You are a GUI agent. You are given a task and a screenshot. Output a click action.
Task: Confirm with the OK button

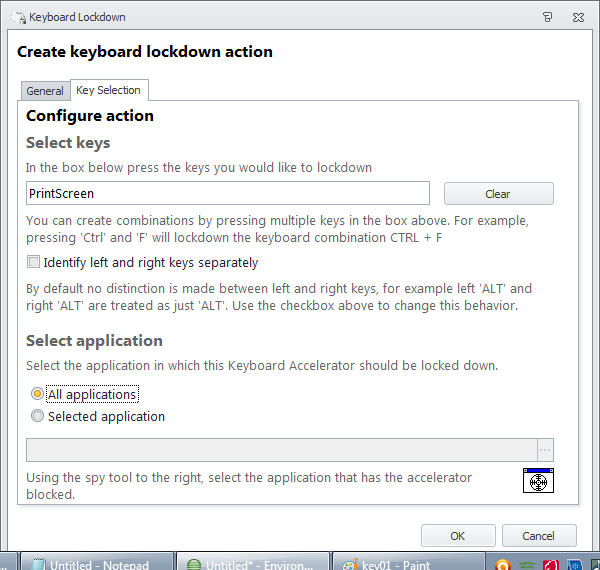pyautogui.click(x=457, y=536)
